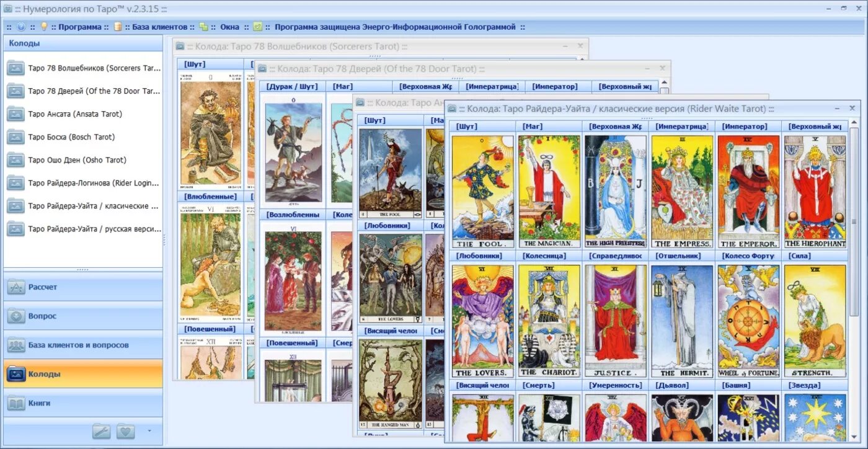Click The Empress card thumbnail

[x=682, y=192]
